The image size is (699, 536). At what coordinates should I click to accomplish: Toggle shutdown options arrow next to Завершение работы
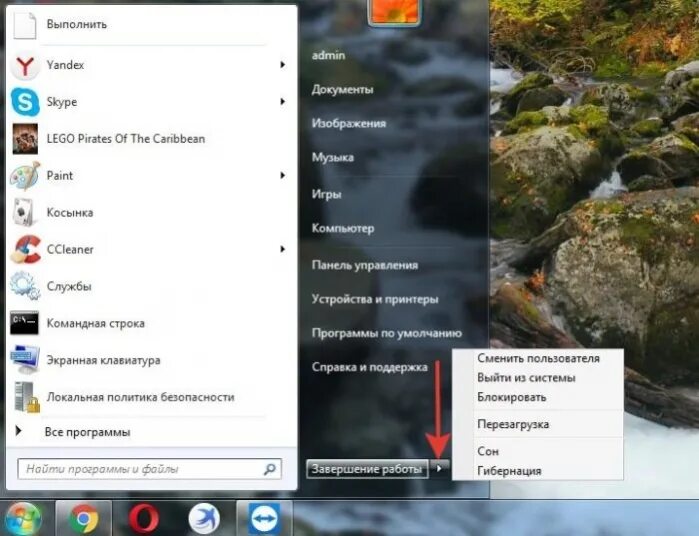click(440, 469)
